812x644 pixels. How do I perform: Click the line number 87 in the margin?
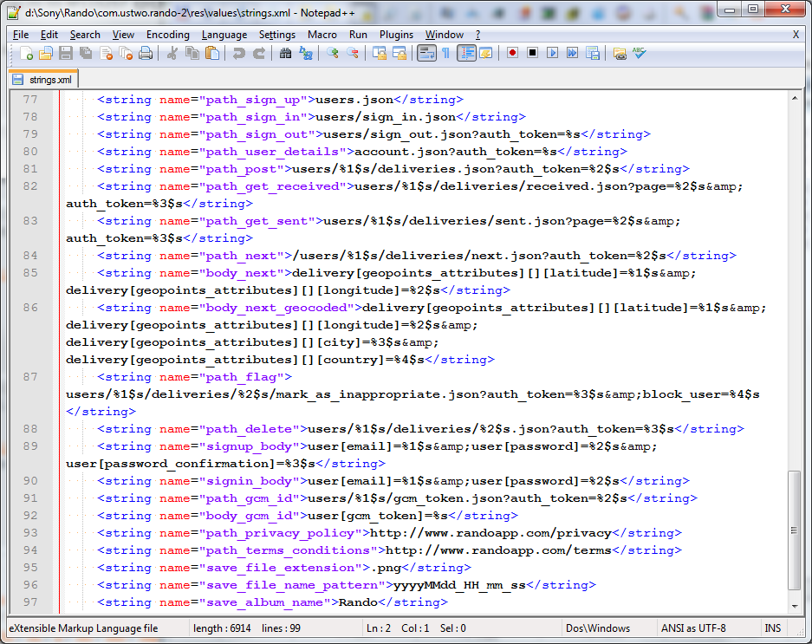pos(30,377)
